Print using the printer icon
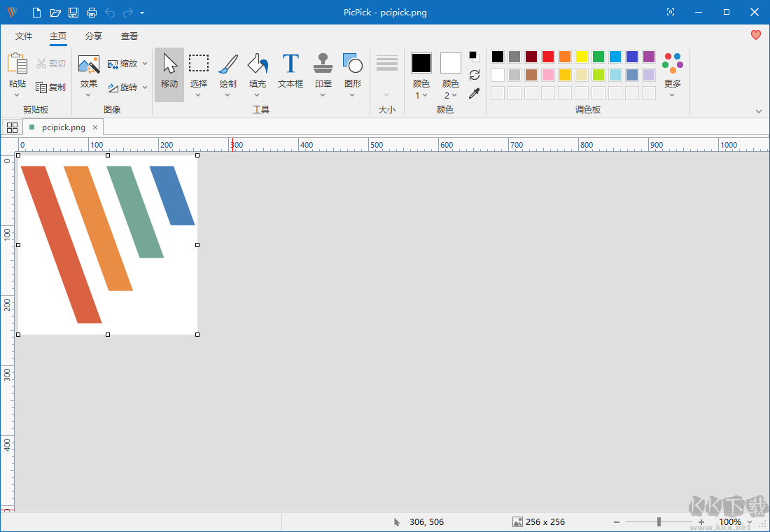 [x=92, y=13]
